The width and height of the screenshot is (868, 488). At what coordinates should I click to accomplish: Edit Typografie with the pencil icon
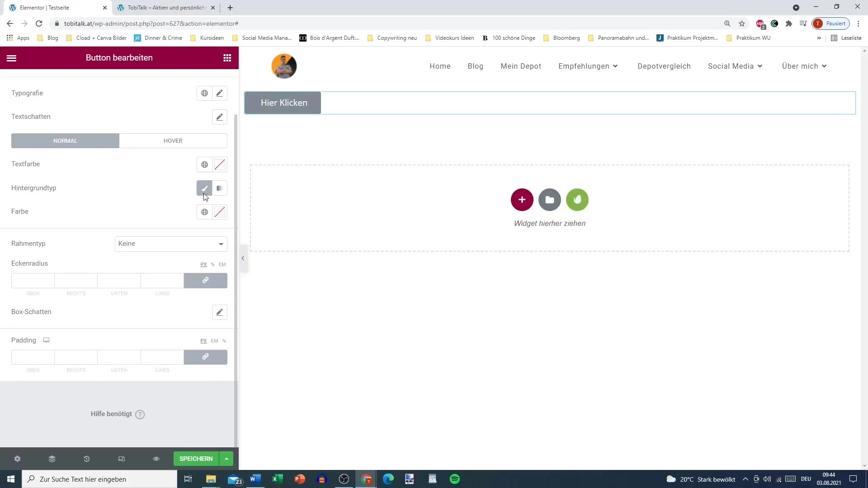pos(220,93)
